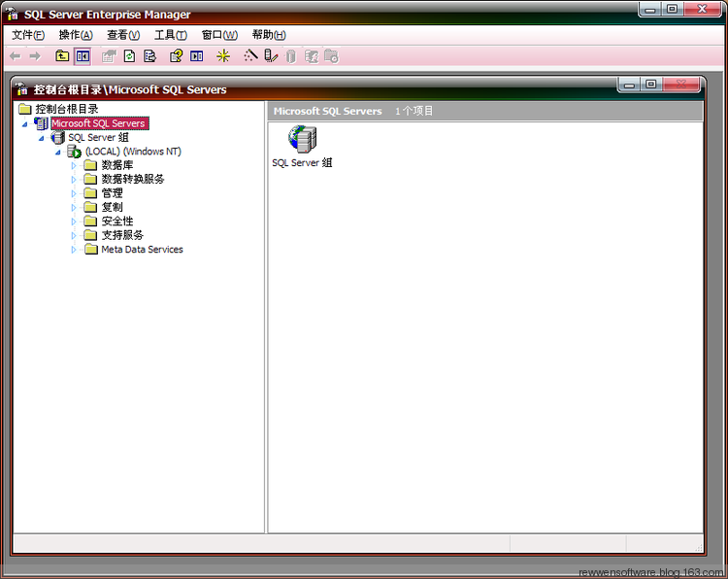This screenshot has width=728, height=579.
Task: Click the Export List toolbar icon
Action: pyautogui.click(x=149, y=56)
